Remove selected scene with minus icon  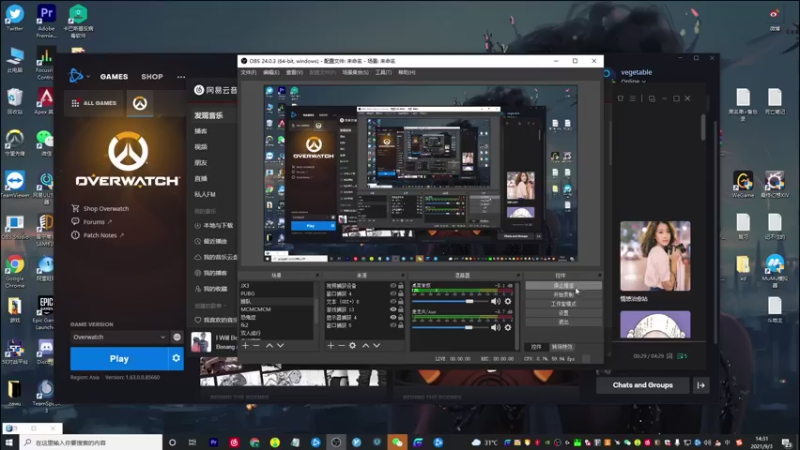[x=257, y=345]
